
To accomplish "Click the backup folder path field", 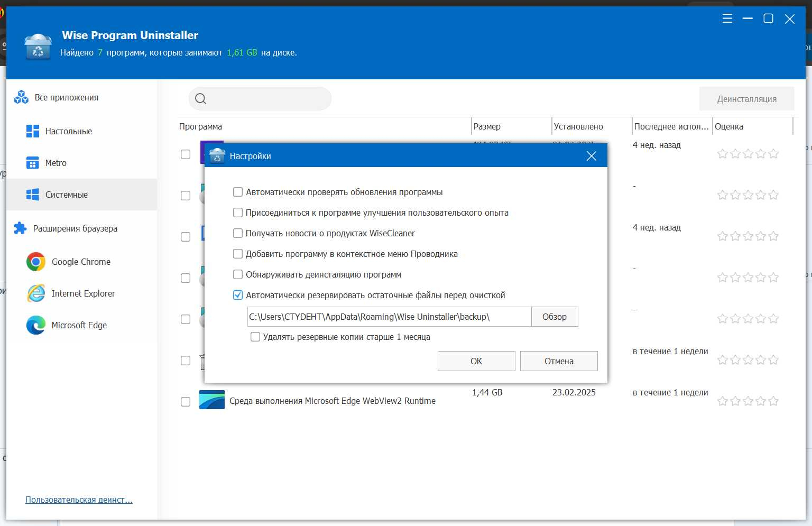I will point(389,317).
